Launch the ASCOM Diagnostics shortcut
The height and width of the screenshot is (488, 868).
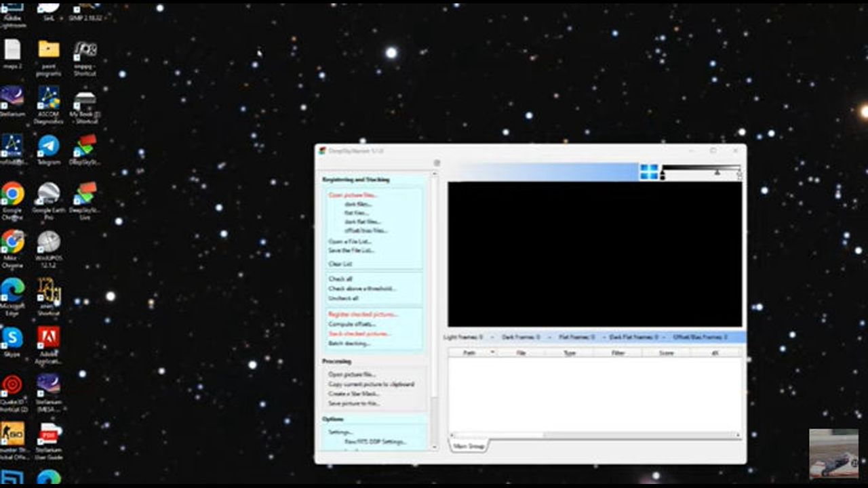[48, 98]
